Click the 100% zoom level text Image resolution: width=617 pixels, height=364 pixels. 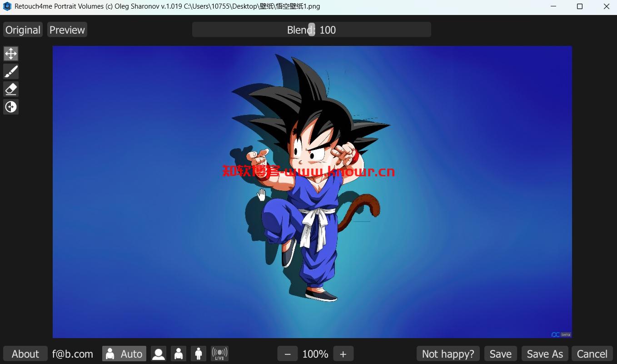click(315, 354)
